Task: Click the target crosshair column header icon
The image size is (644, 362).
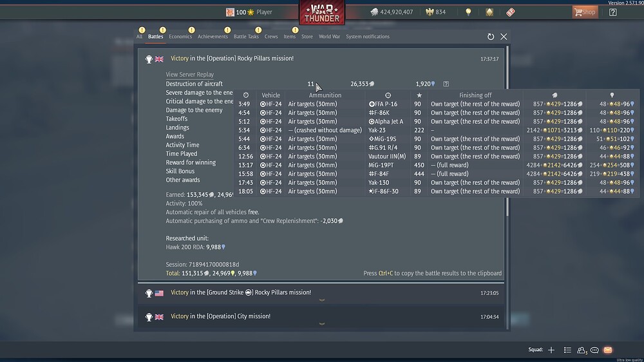Action: (x=388, y=95)
